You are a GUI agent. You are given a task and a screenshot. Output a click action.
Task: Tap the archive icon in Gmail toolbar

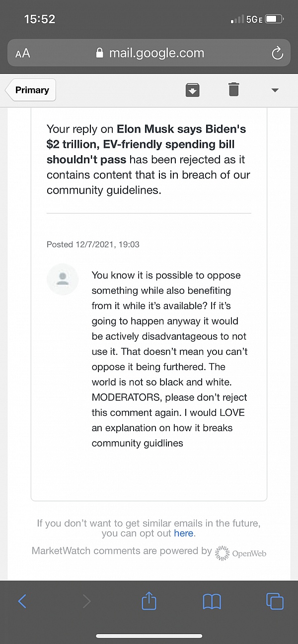(x=192, y=90)
